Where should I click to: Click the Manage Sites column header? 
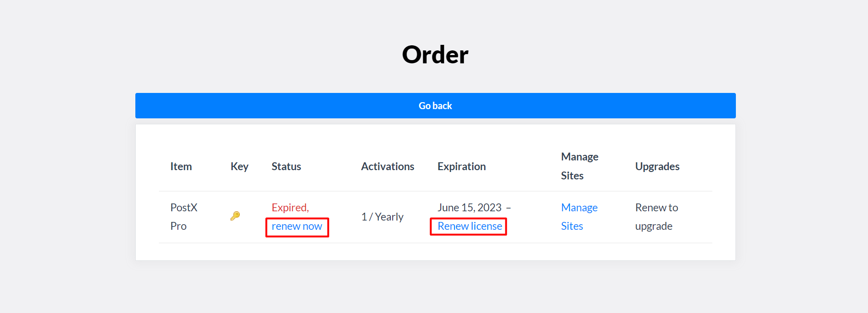tap(579, 166)
